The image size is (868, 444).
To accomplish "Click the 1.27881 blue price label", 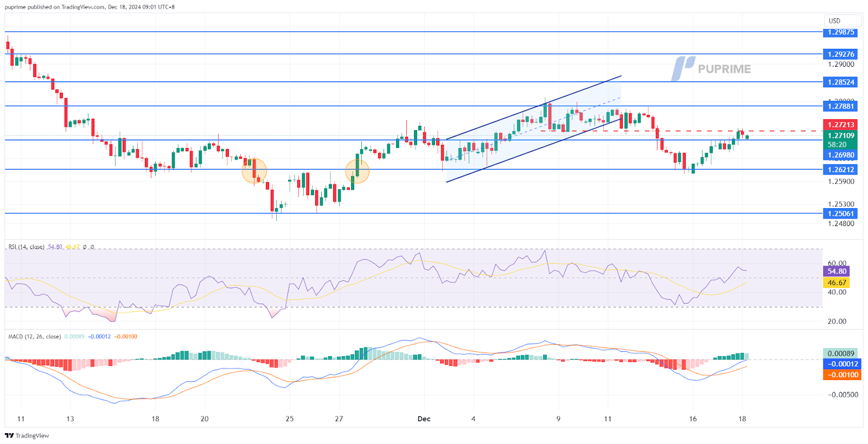I will [x=840, y=106].
